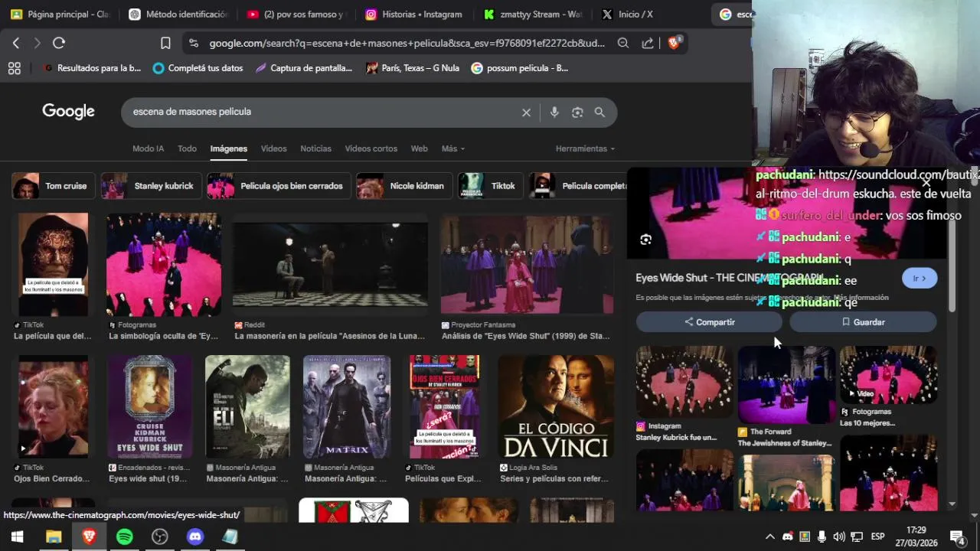Start voice search with microphone icon
The height and width of the screenshot is (551, 980).
pos(554,112)
